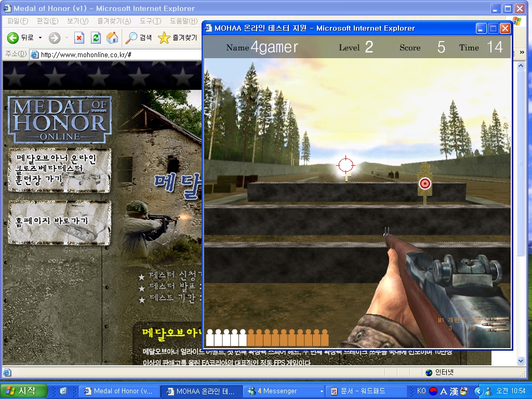Click the KO language indicator in taskbar

click(x=422, y=391)
